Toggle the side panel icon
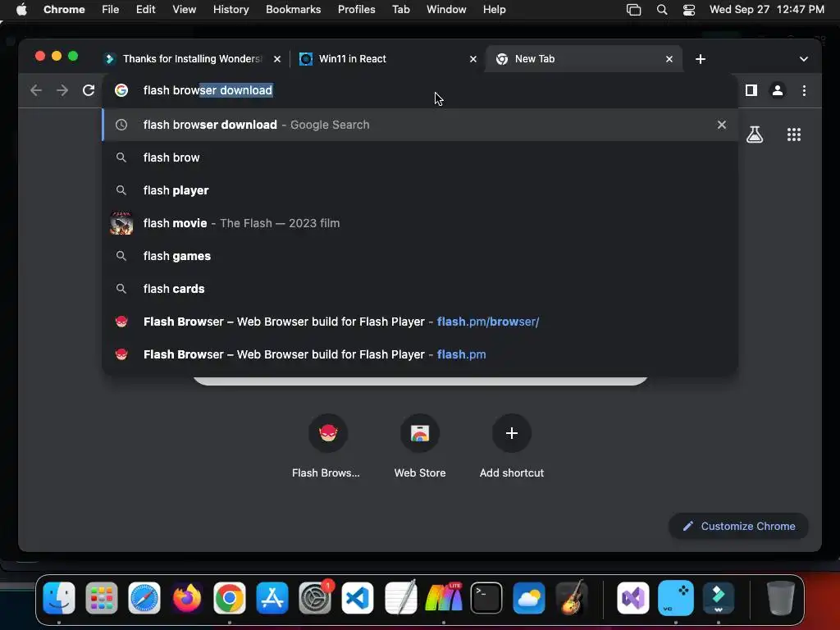Image resolution: width=840 pixels, height=630 pixels. [751, 90]
